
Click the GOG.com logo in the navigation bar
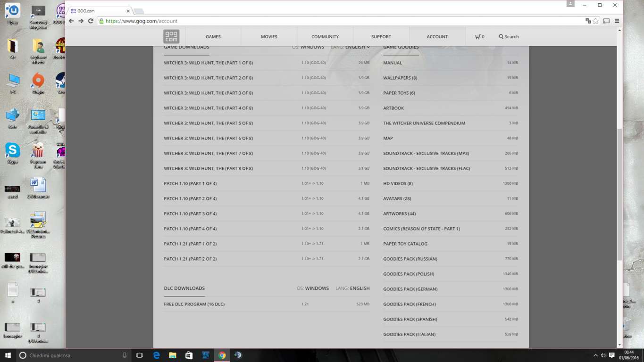[171, 36]
